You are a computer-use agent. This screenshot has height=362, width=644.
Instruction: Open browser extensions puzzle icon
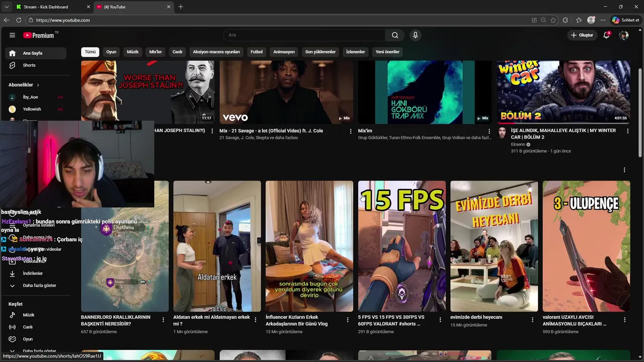(x=566, y=20)
